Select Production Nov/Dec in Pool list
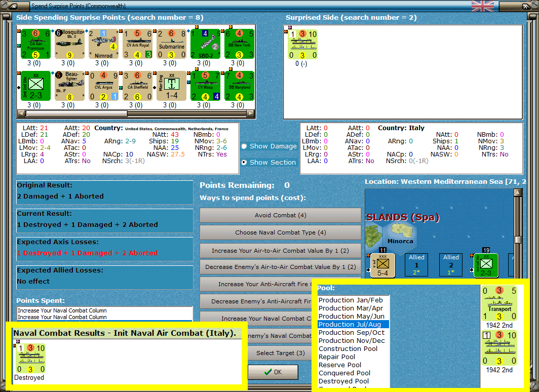This screenshot has width=539, height=392. [354, 340]
